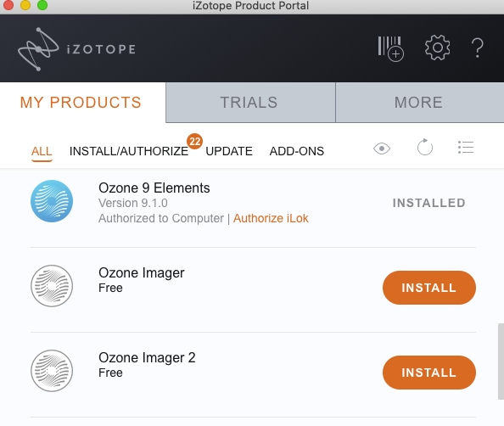Install Ozone Imager
This screenshot has width=504, height=426.
429,288
